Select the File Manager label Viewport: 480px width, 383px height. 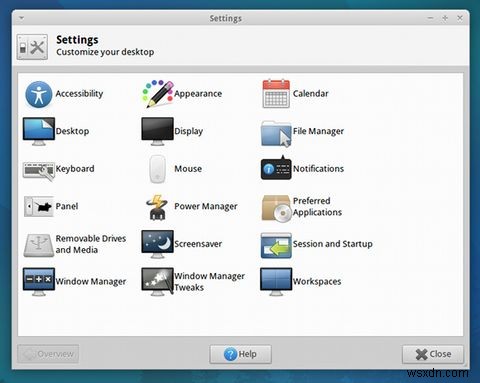[318, 132]
